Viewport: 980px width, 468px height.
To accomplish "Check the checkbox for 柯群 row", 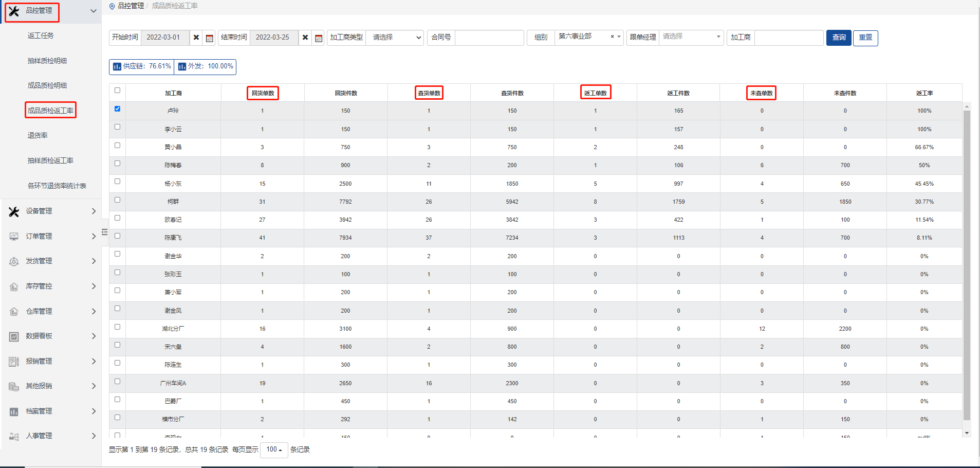I will point(117,200).
